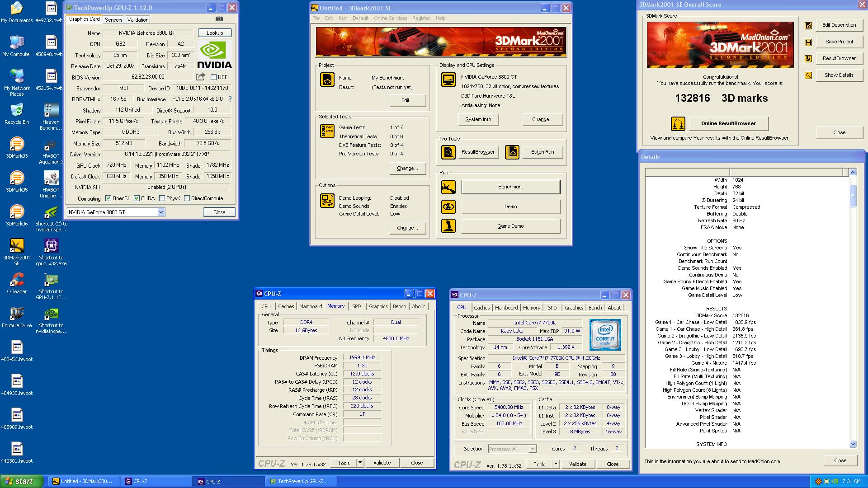Click the Online ResultBrowser icon in score window
This screenshot has height=488, width=868.
(x=678, y=123)
